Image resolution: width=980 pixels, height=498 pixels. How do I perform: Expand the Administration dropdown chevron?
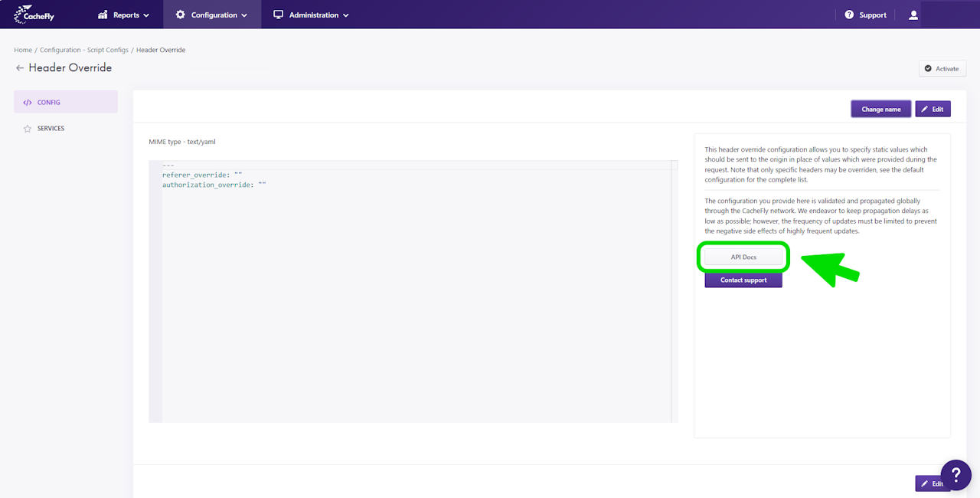coord(346,15)
